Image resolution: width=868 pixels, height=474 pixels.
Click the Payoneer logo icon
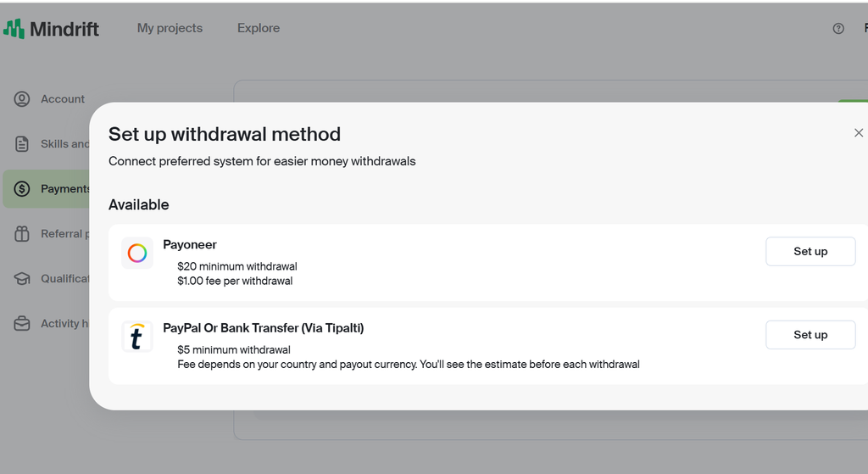[137, 253]
